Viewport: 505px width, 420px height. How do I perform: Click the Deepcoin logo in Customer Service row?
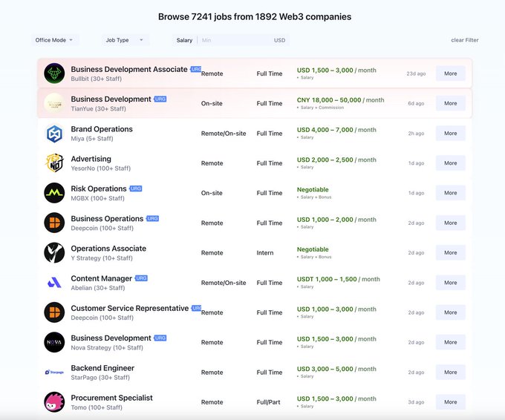pos(54,312)
